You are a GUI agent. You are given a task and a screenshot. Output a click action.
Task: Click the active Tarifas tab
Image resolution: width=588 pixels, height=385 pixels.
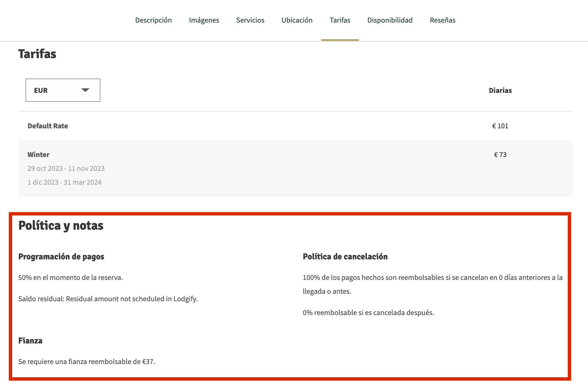click(340, 20)
